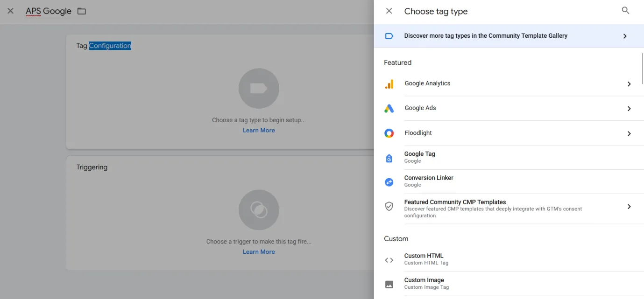Edit the APS Google tag name

tap(49, 11)
